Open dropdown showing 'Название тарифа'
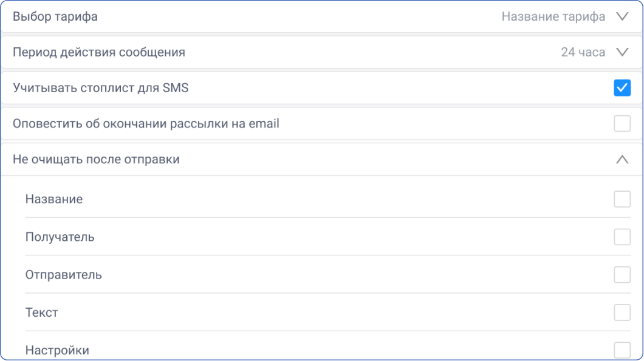This screenshot has height=361, width=644. (x=553, y=16)
